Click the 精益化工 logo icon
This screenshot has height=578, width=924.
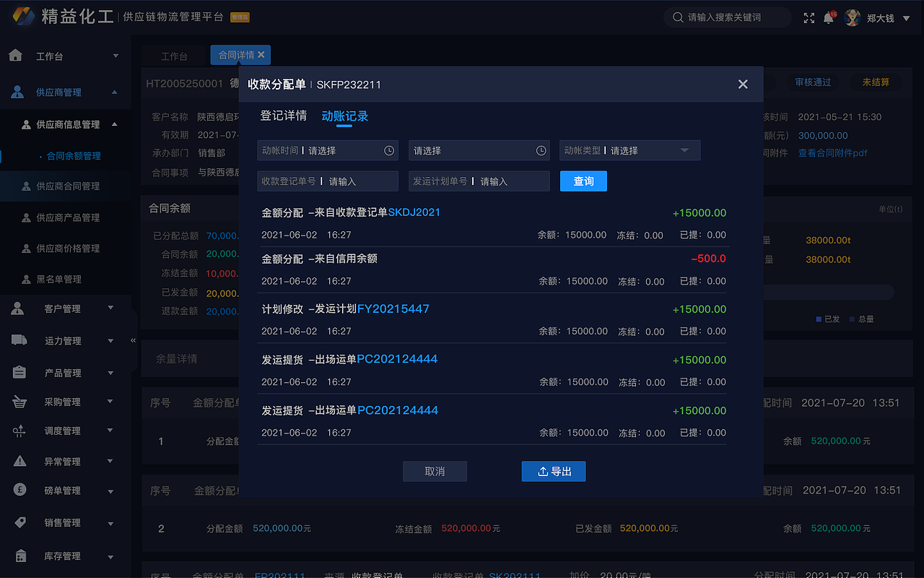(x=24, y=16)
